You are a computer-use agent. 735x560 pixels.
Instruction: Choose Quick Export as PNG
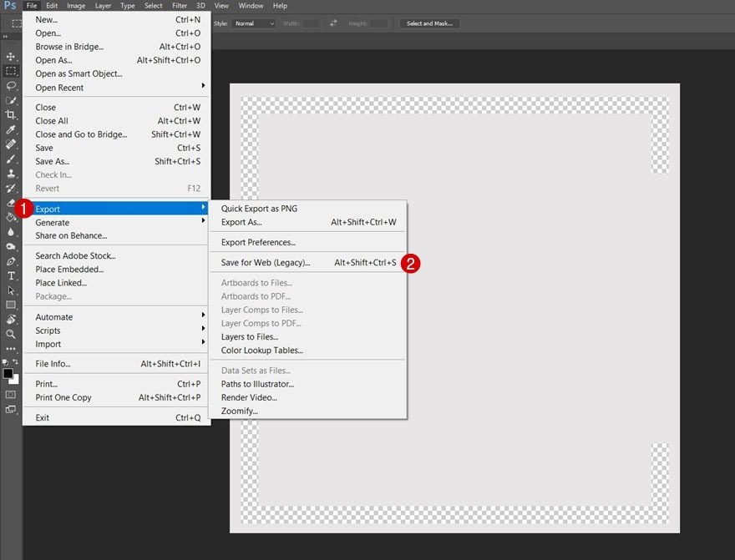pyautogui.click(x=259, y=209)
